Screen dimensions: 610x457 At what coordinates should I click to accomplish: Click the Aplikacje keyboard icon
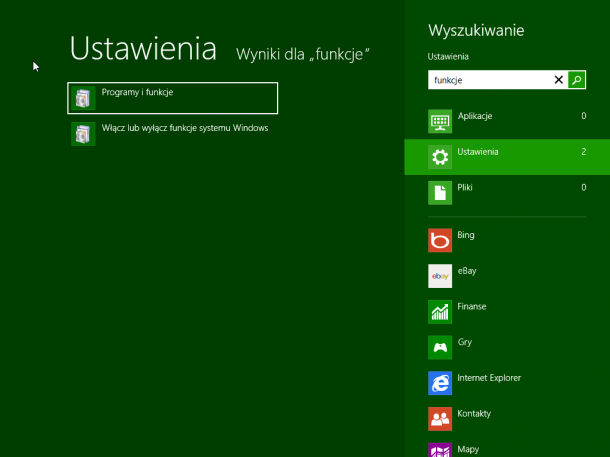440,121
